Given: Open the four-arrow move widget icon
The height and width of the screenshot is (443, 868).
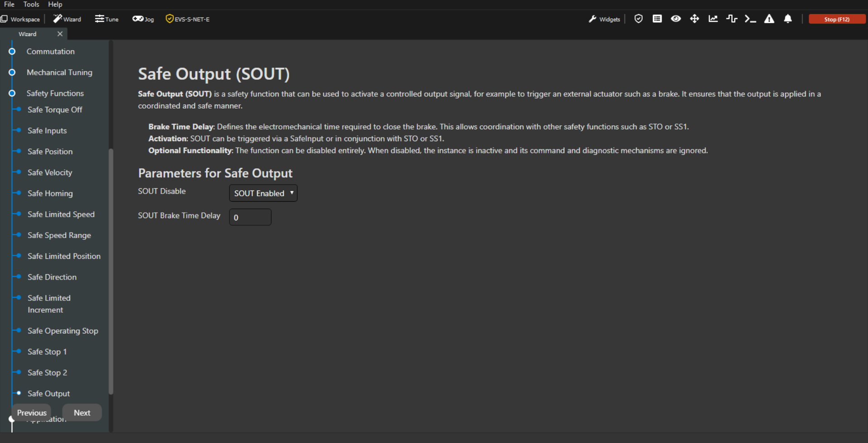Looking at the screenshot, I should [694, 19].
